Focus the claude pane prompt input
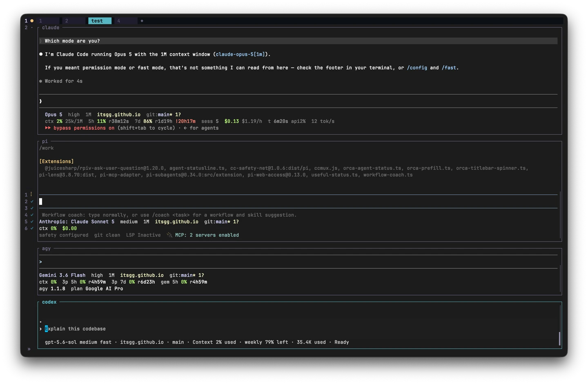 pyautogui.click(x=298, y=101)
